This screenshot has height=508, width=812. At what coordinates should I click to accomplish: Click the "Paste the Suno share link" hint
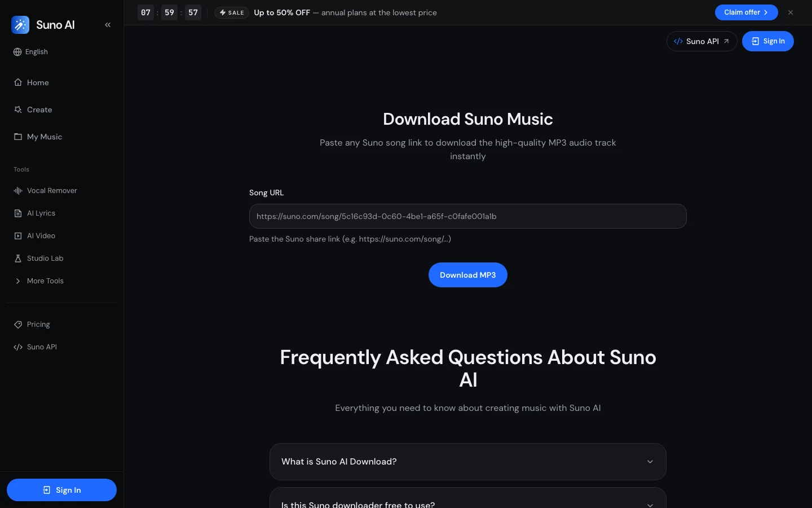coord(350,239)
